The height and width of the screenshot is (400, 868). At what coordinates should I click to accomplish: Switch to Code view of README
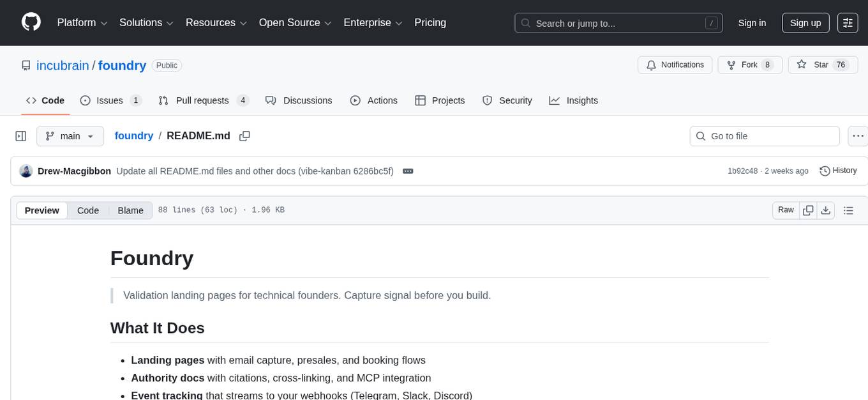[x=88, y=210]
